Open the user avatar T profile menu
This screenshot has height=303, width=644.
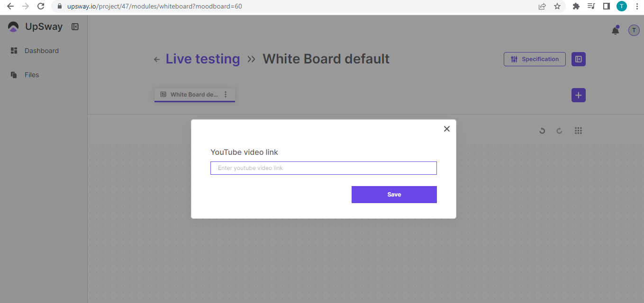pyautogui.click(x=634, y=30)
